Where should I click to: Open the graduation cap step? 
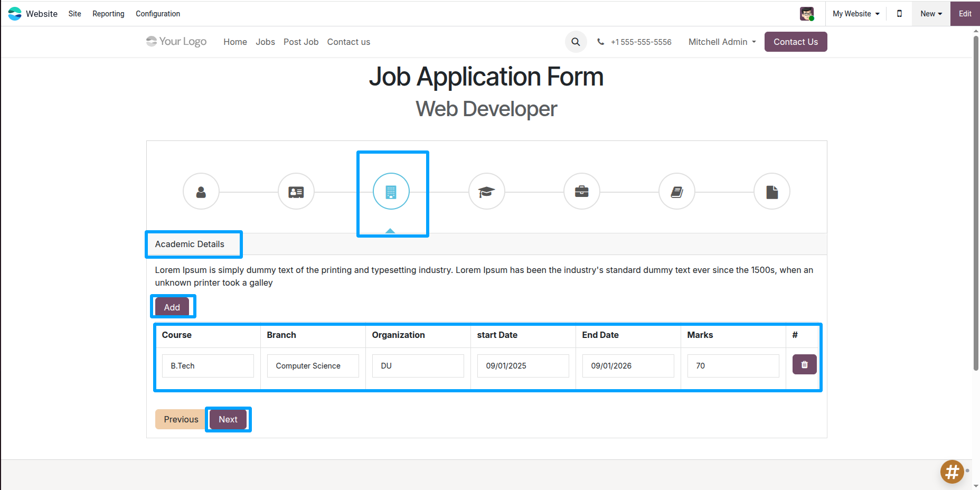click(x=486, y=192)
